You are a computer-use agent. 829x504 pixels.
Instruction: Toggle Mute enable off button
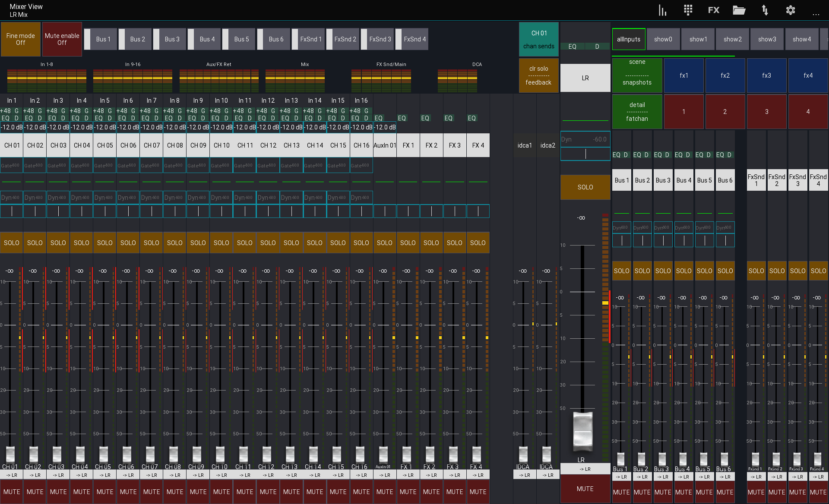point(62,39)
